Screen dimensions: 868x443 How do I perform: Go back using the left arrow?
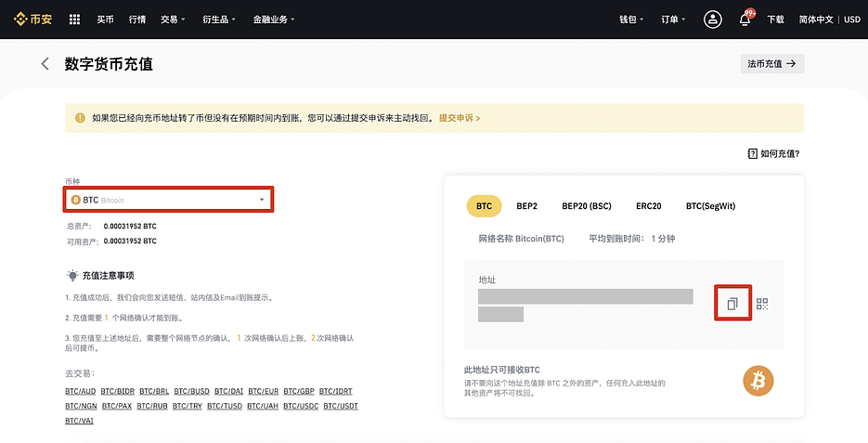pos(45,64)
